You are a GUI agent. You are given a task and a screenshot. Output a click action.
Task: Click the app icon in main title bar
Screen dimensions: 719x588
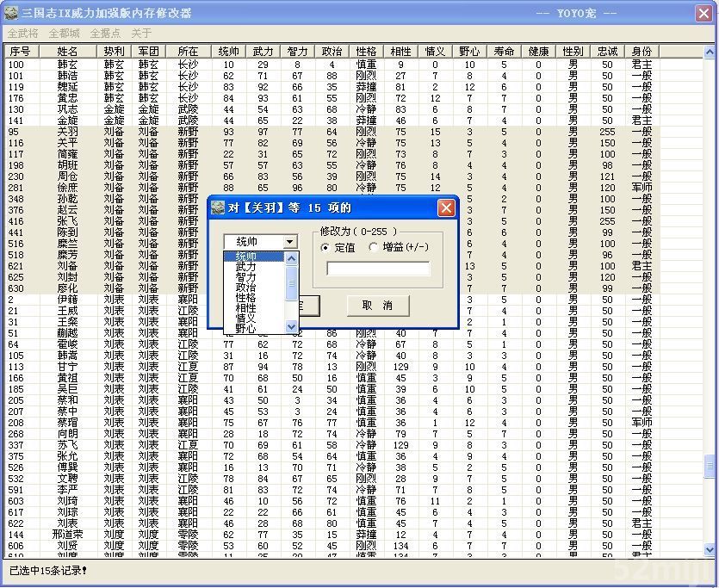click(11, 13)
